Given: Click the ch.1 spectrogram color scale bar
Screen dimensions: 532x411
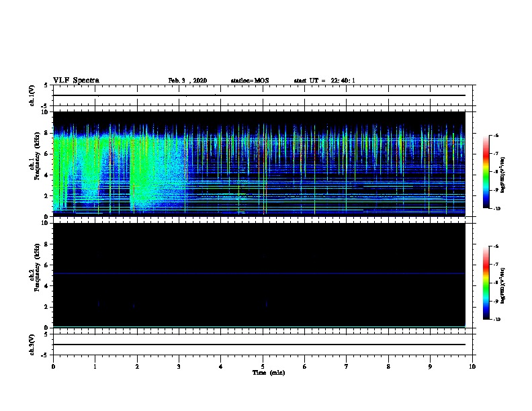Looking at the screenshot, I should [486, 172].
